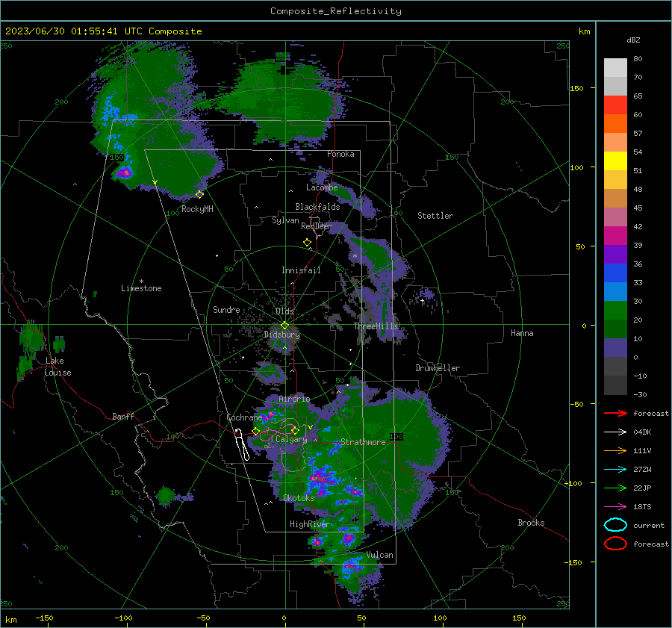Screen dimensions: 672x628
Task: Click the RedDeer city label
Action: pyautogui.click(x=317, y=226)
